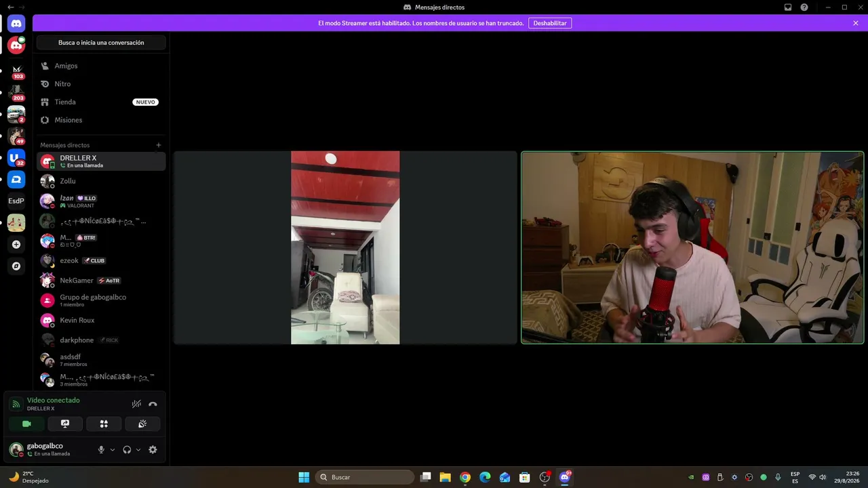Dismiss the Streamer mode banner
This screenshot has width=868, height=488.
pyautogui.click(x=856, y=23)
